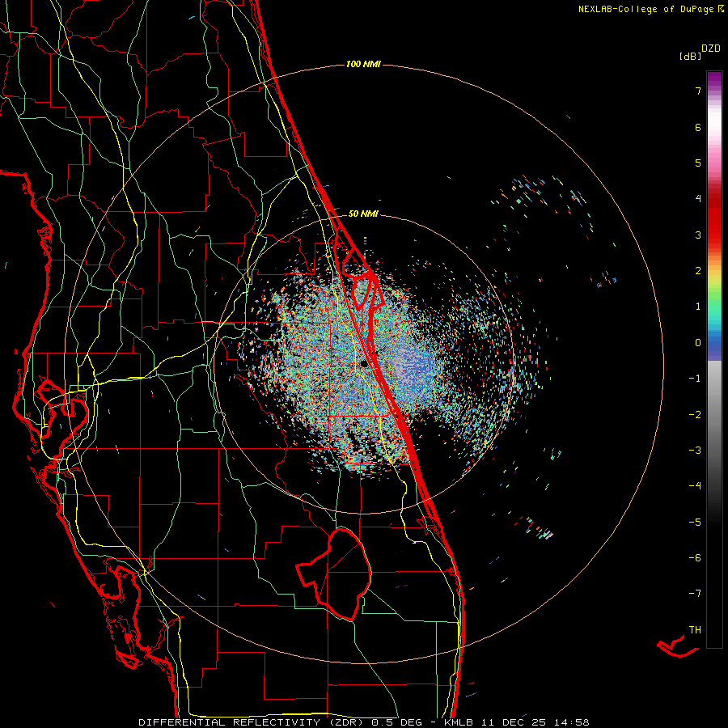
Task: Click the -5 dB value on color scale
Action: coord(695,522)
